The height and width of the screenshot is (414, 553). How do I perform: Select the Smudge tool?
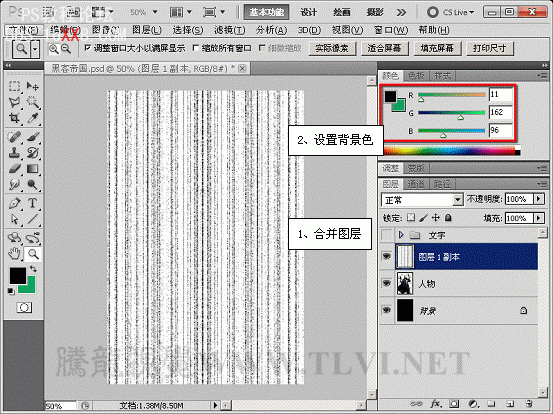point(14,184)
